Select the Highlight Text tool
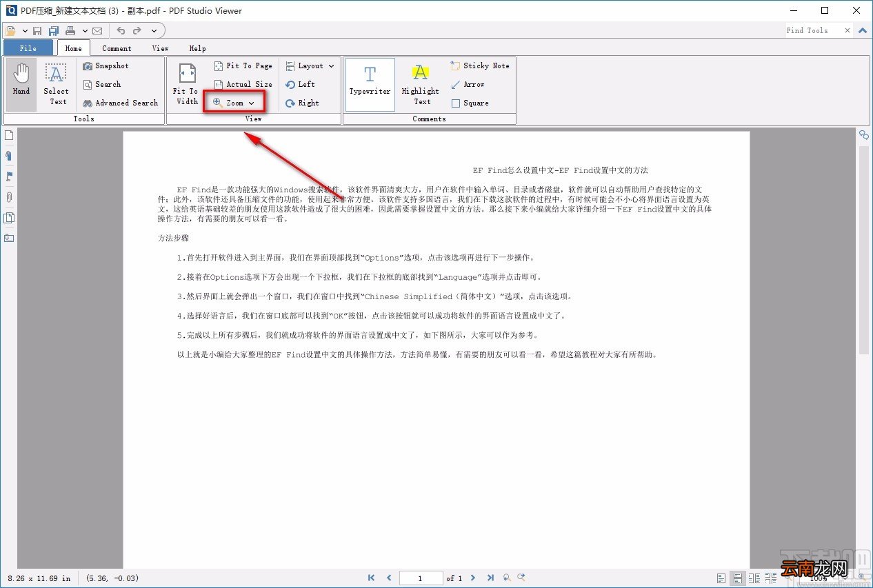This screenshot has height=588, width=873. point(421,85)
